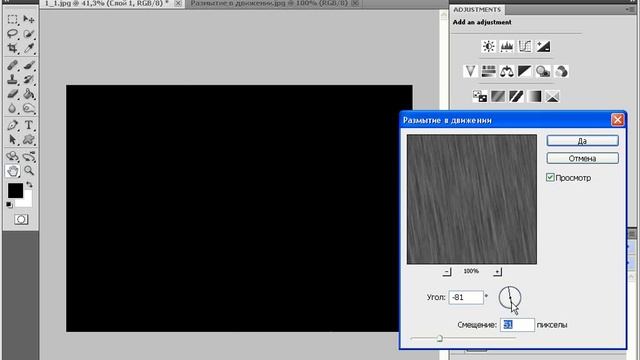
Task: Select the Path Selection arrow tool
Action: point(13,140)
